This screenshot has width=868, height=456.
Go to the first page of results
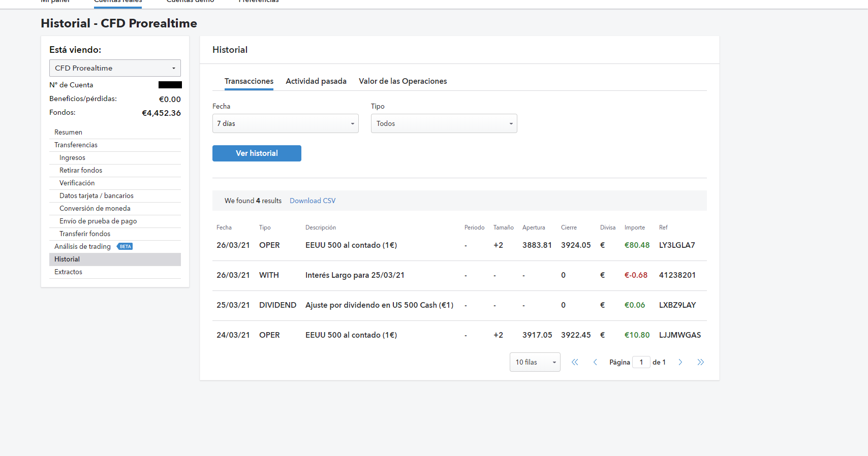coord(575,362)
